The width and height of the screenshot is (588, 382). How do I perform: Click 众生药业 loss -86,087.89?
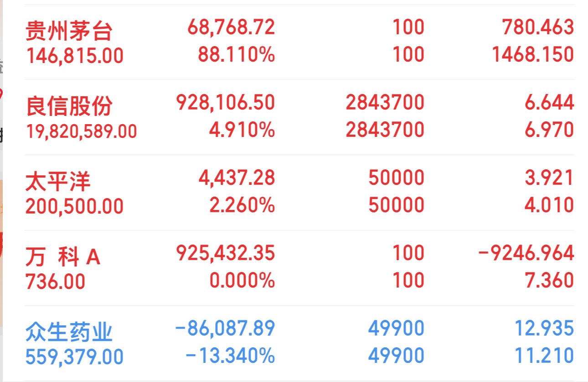coord(225,329)
